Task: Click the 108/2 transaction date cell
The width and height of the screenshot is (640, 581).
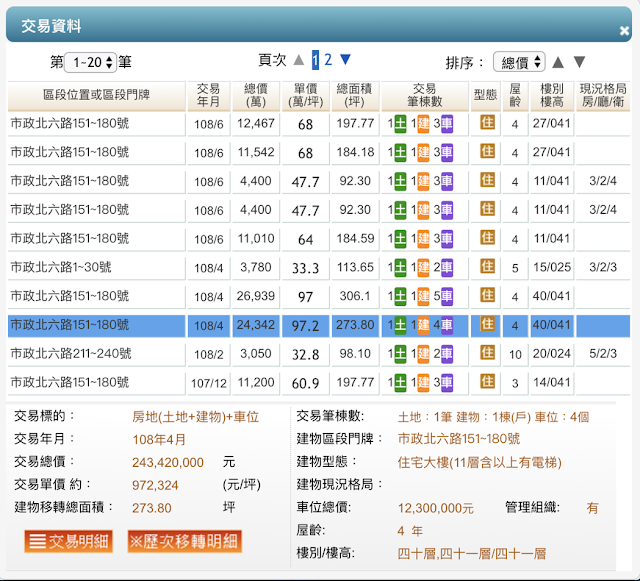Action: point(209,355)
